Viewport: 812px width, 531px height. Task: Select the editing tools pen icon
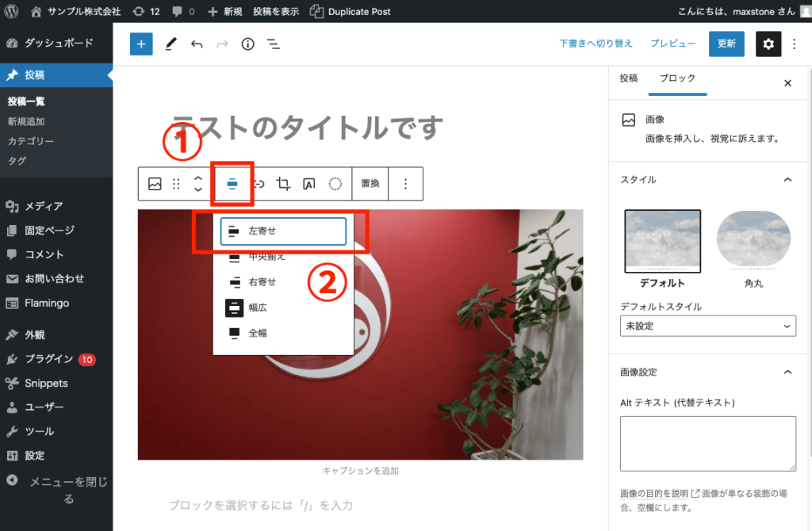click(x=170, y=44)
